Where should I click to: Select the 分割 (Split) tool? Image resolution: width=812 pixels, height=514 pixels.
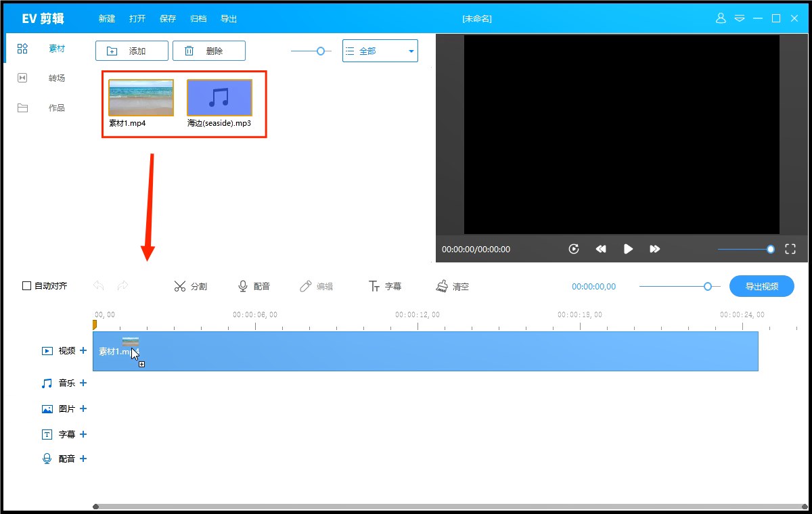click(190, 285)
